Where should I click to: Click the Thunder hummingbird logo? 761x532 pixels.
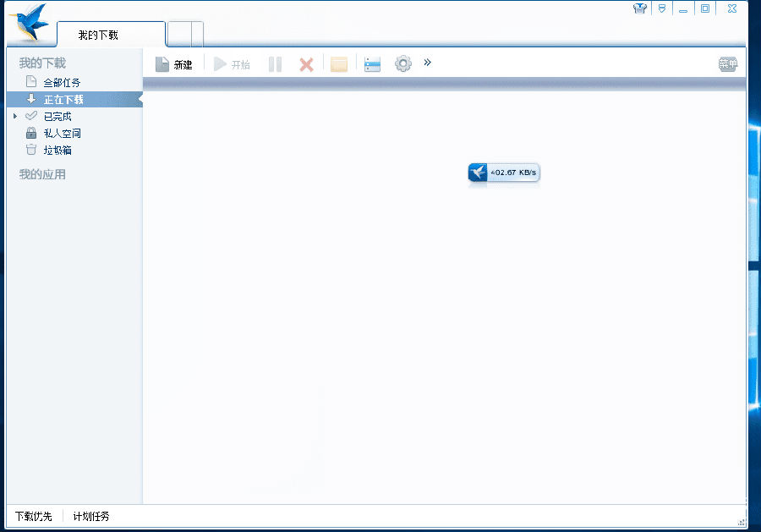coord(29,22)
